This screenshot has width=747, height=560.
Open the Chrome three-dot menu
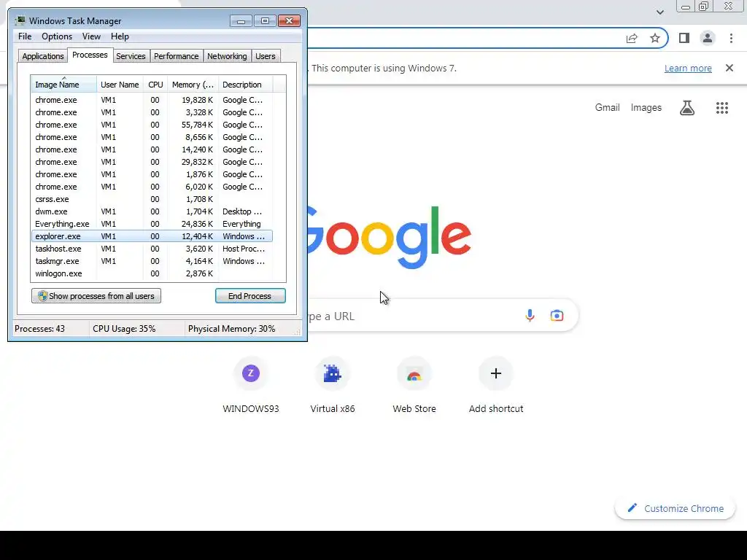click(731, 38)
